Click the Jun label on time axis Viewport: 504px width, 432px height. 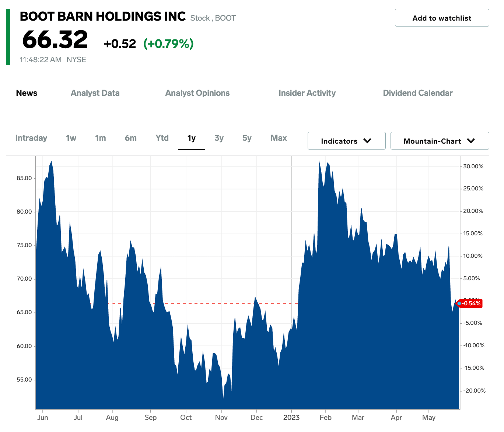click(43, 418)
